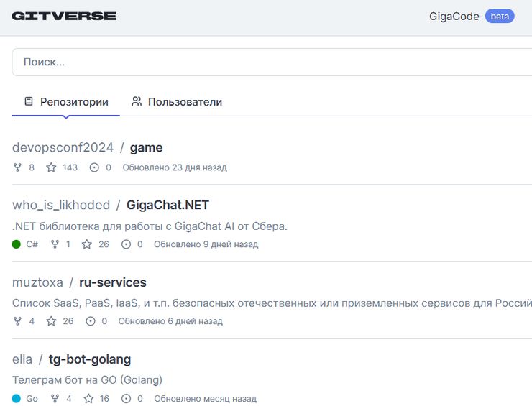Click the .NET библиотека description text
Viewport: 532px width, 406px height.
tap(150, 226)
